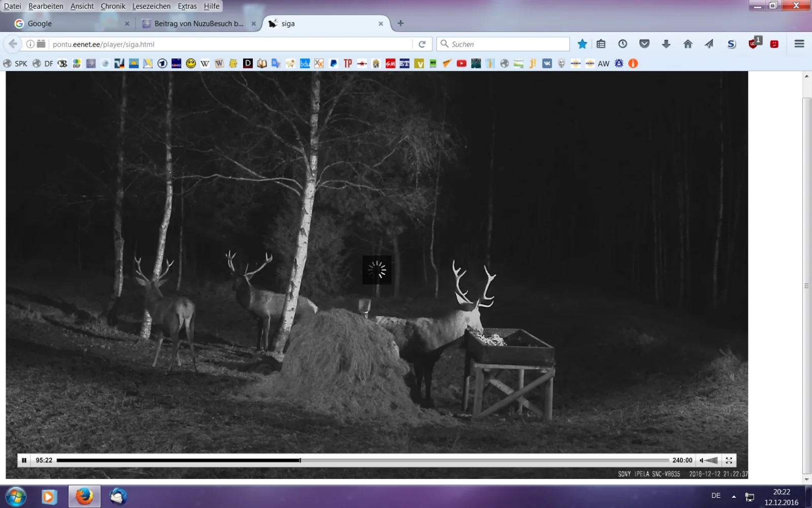
Task: Click YouTube bookmark in bookmarks bar
Action: coord(461,63)
